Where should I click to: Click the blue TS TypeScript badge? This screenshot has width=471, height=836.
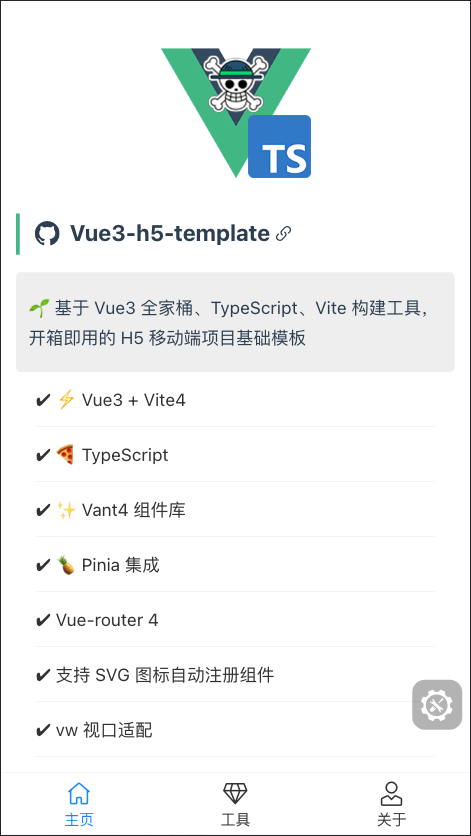(x=280, y=147)
